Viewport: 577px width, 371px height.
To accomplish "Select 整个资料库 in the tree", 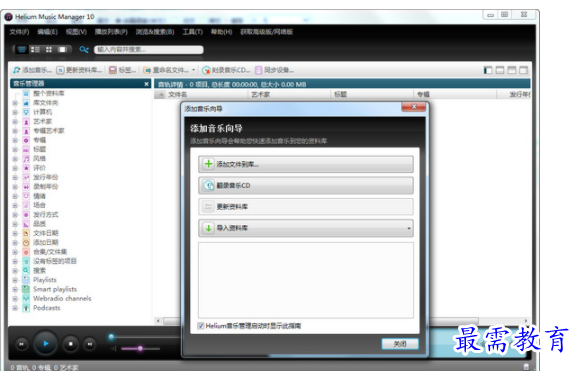I will tap(49, 93).
